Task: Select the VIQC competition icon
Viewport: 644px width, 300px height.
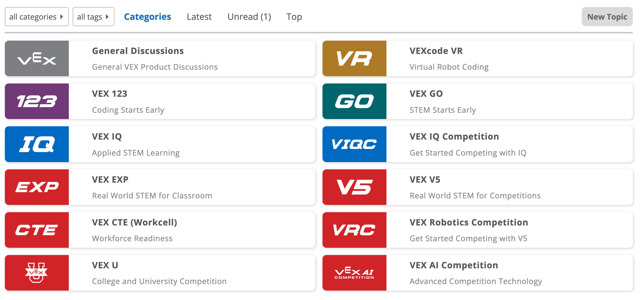Action: pos(354,144)
